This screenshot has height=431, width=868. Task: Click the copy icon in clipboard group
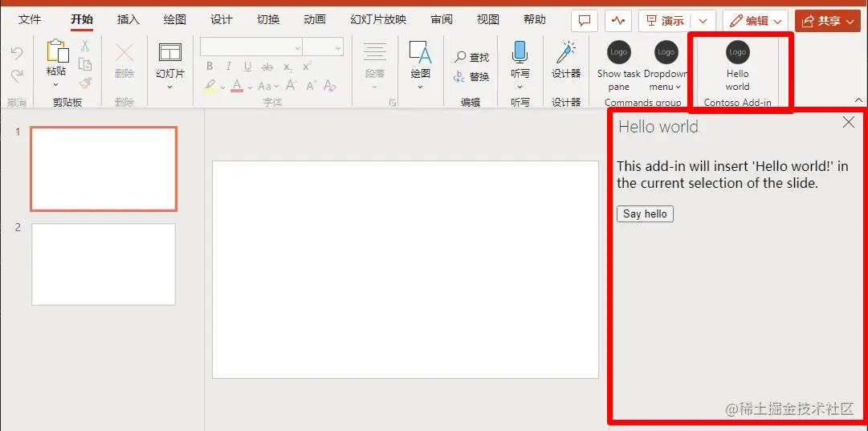point(85,64)
